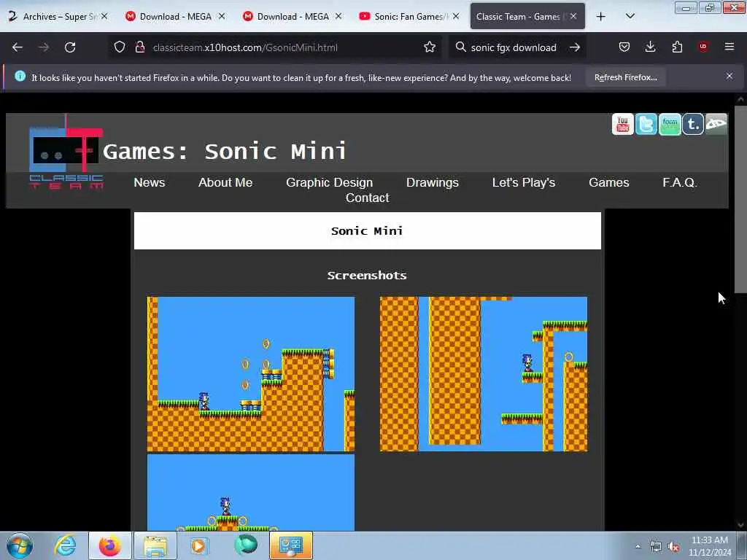The image size is (747, 560).
Task: Reload the current page
Action: tap(70, 47)
